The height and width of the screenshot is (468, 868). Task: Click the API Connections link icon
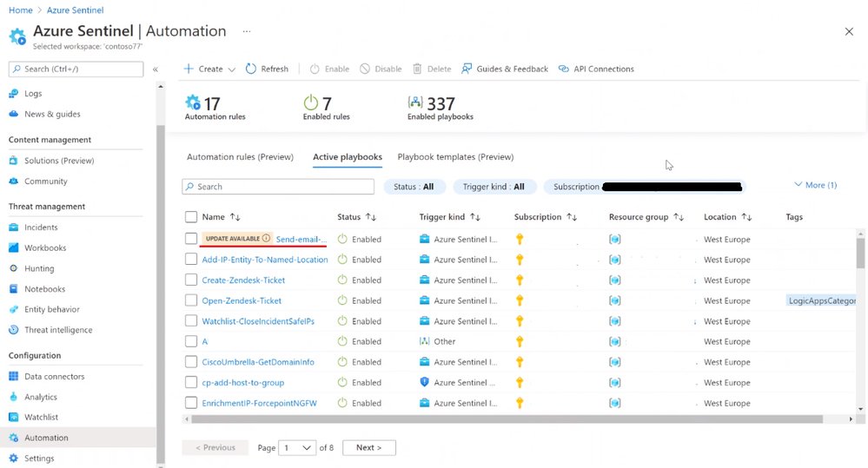(x=564, y=69)
